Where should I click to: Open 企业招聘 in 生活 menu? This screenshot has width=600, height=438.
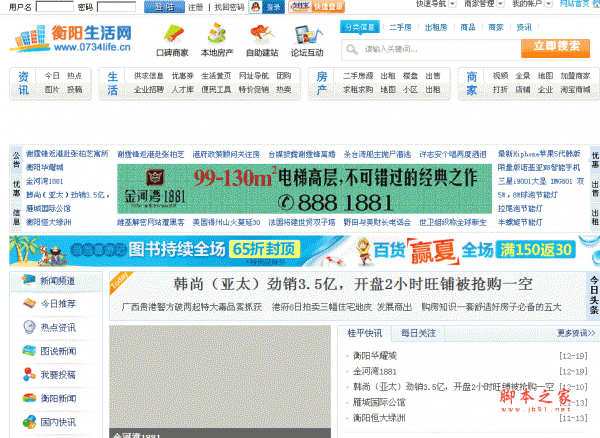pos(148,90)
